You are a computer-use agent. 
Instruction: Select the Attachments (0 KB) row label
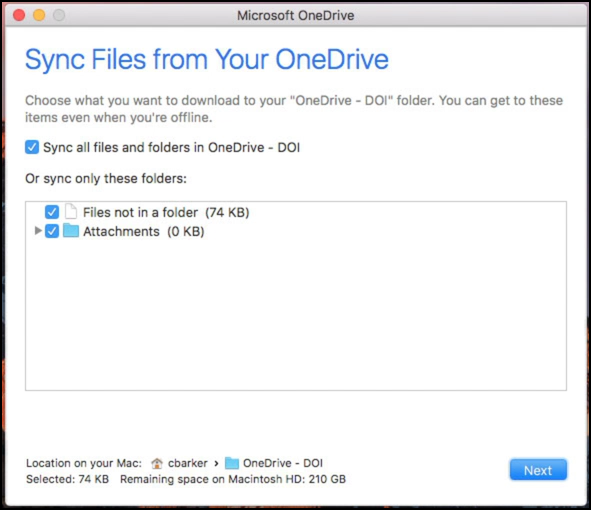[144, 231]
